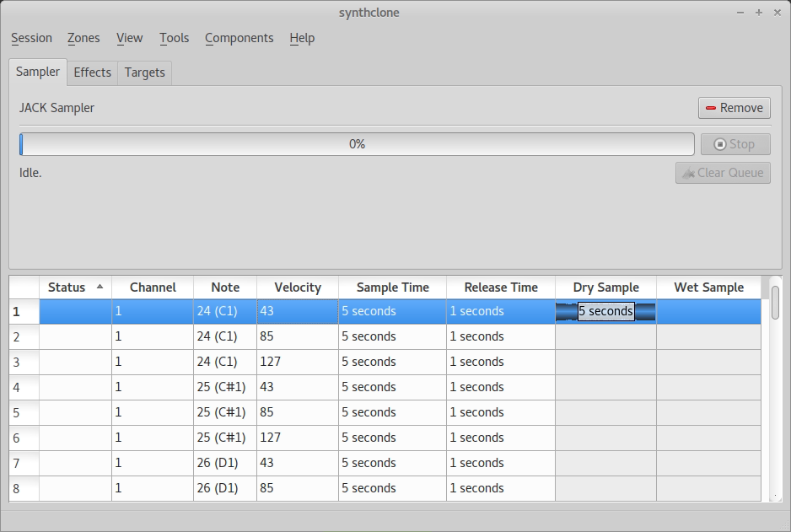Click release time cell in row 1
The height and width of the screenshot is (532, 791).
click(501, 312)
